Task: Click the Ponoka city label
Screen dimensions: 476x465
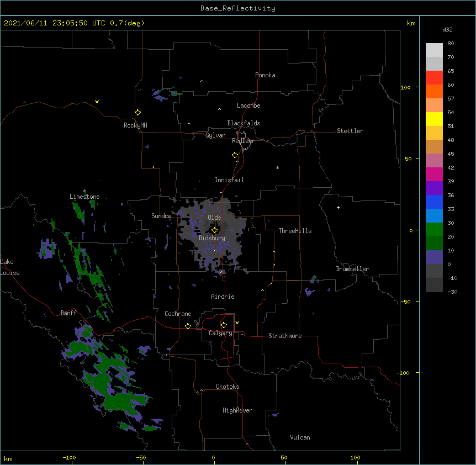Action: pos(265,75)
